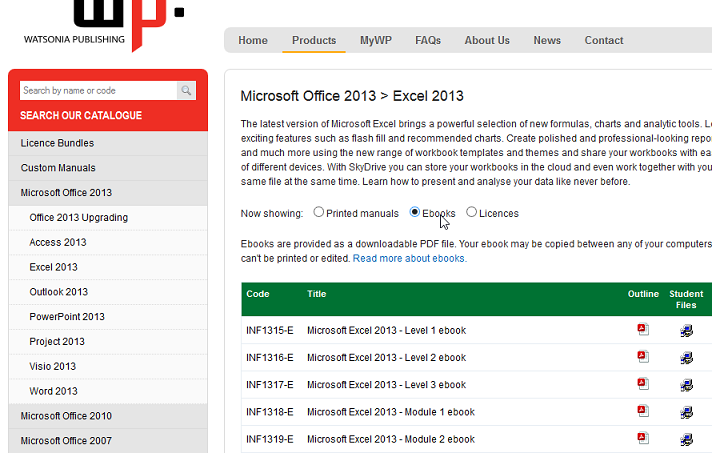Expand the Microsoft Office 2010 category

[108, 416]
